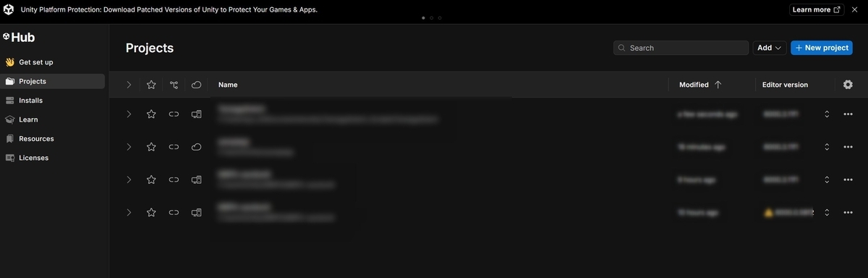Show the third banner slide dot
Image resolution: width=868 pixels, height=278 pixels.
440,18
